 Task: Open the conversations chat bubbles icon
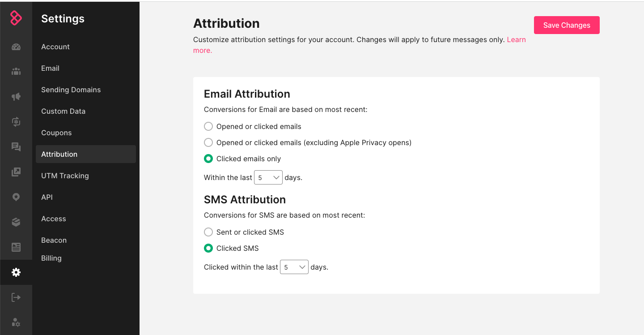[x=16, y=147]
